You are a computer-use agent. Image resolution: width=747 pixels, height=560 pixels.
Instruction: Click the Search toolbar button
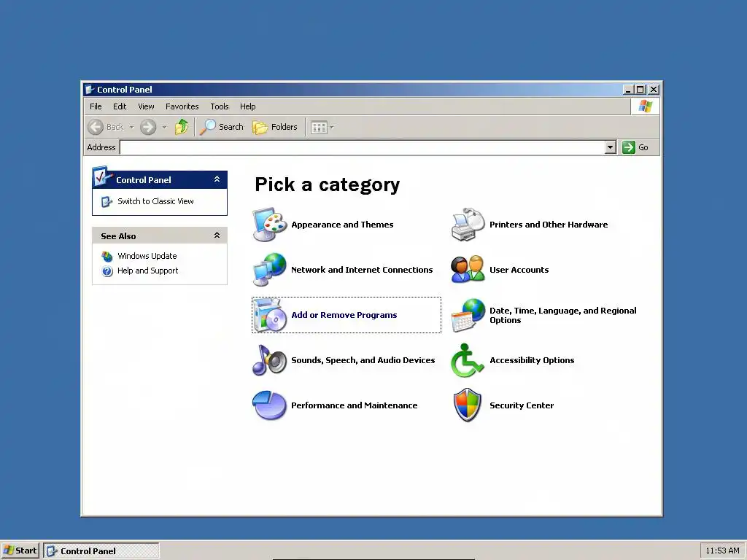[x=222, y=127]
